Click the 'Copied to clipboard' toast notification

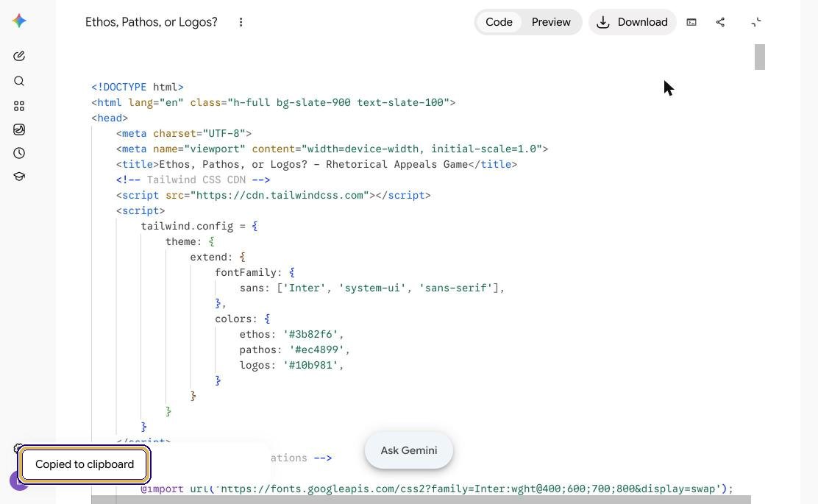[85, 464]
